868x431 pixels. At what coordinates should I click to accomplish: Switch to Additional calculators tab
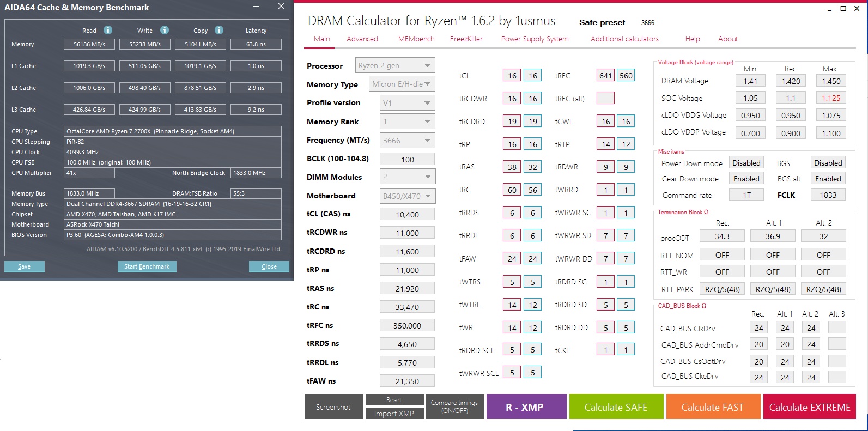[x=625, y=39]
